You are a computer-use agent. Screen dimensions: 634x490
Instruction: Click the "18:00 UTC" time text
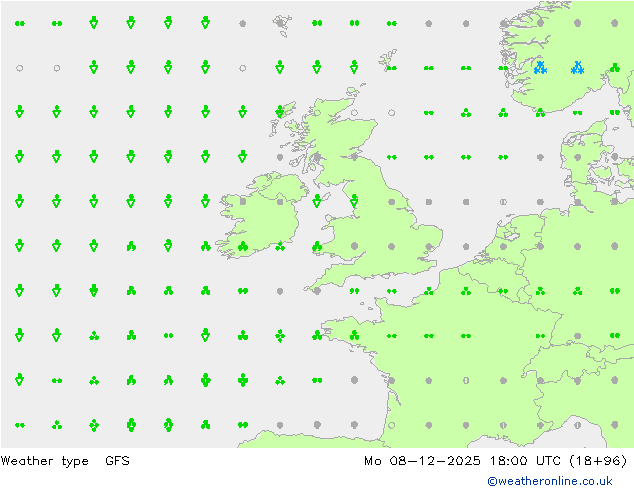[525, 460]
